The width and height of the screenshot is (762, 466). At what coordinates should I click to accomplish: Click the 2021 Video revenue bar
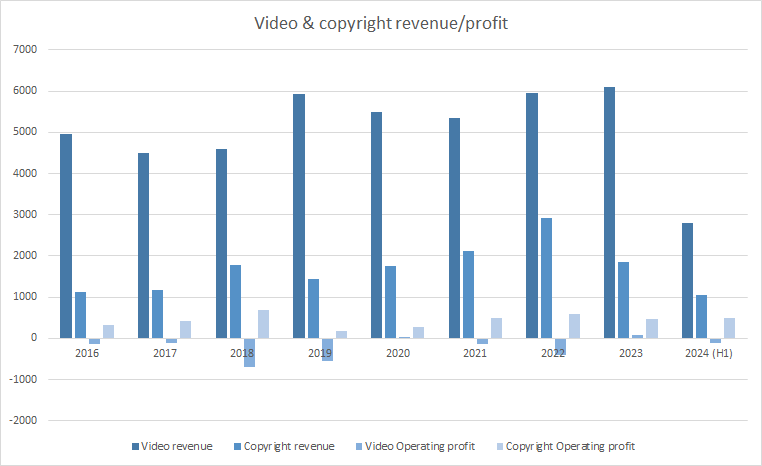pyautogui.click(x=454, y=228)
